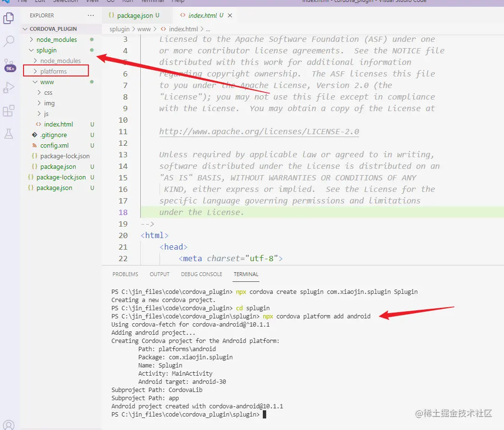The height and width of the screenshot is (430, 504).
Task: Collapse the splugin folder
Action: (x=46, y=50)
